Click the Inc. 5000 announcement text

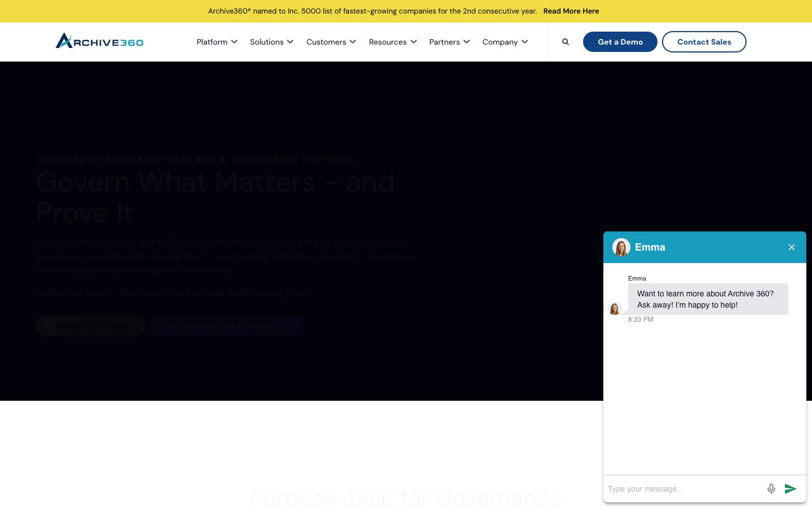(x=373, y=11)
